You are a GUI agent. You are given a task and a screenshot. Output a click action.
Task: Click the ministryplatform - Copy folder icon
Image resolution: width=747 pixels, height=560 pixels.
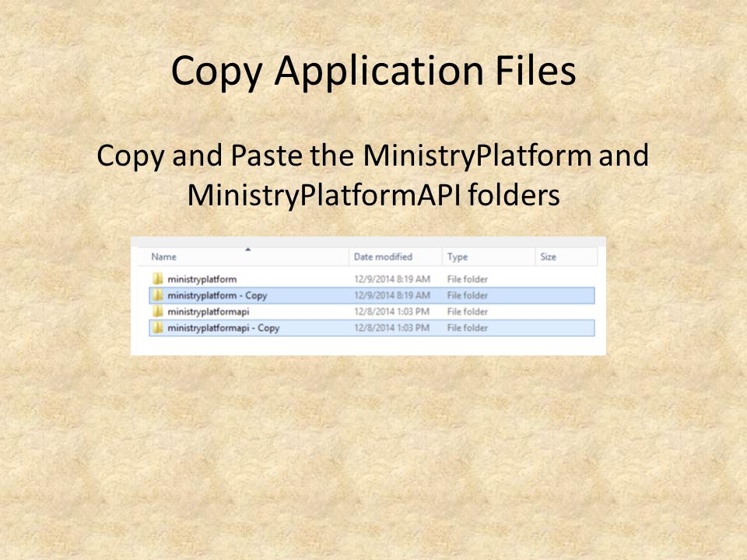click(x=158, y=296)
